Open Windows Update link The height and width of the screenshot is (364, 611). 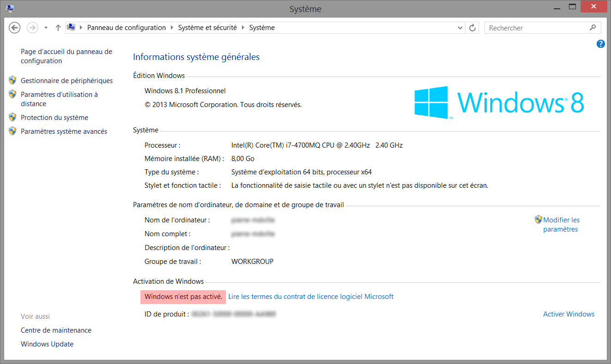pyautogui.click(x=47, y=344)
